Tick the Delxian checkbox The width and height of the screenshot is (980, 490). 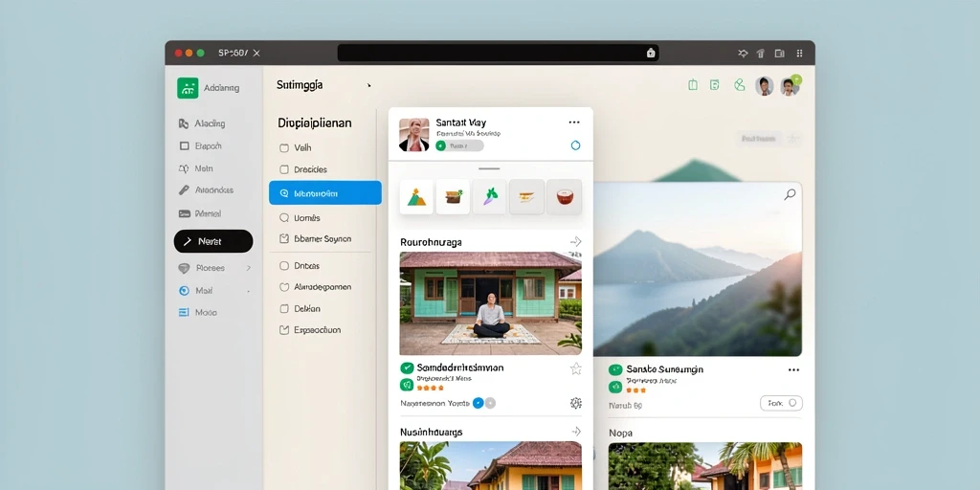283,309
